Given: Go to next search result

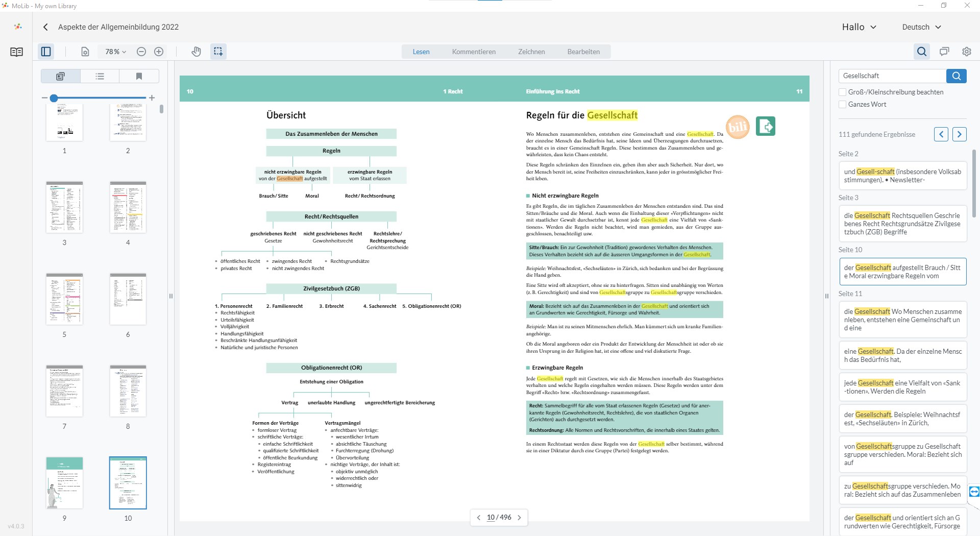Looking at the screenshot, I should tap(960, 134).
